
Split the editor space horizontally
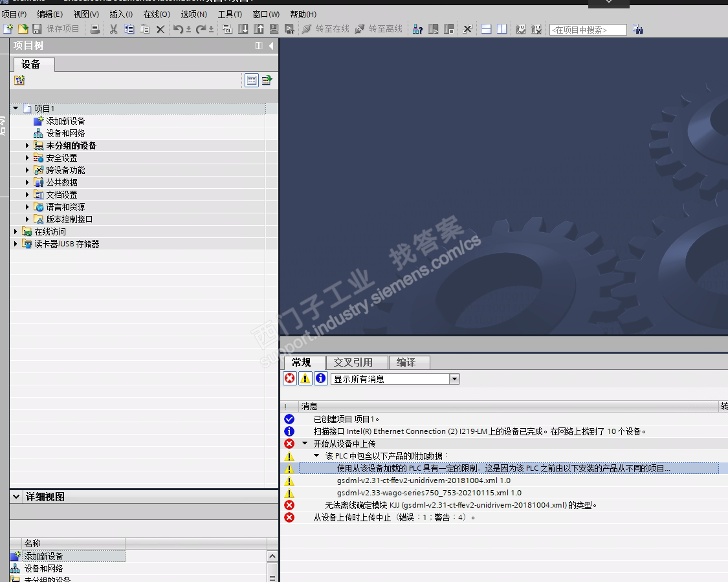486,29
